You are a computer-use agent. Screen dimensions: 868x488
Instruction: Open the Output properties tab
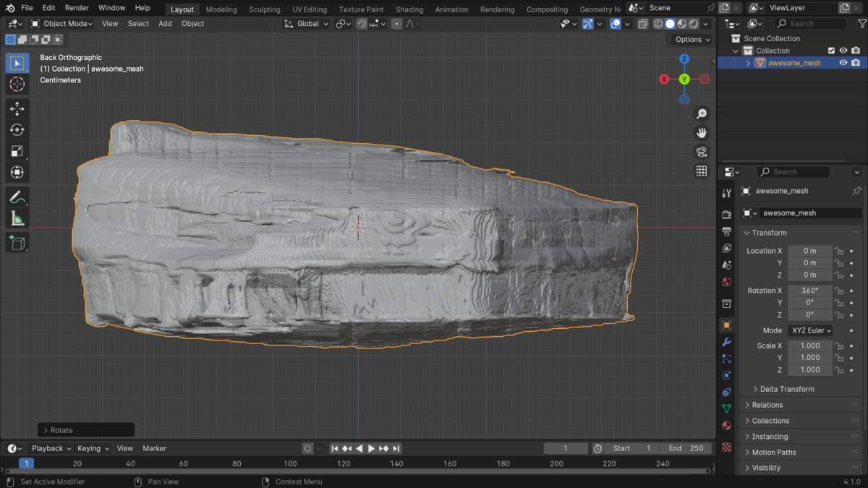[x=727, y=231]
